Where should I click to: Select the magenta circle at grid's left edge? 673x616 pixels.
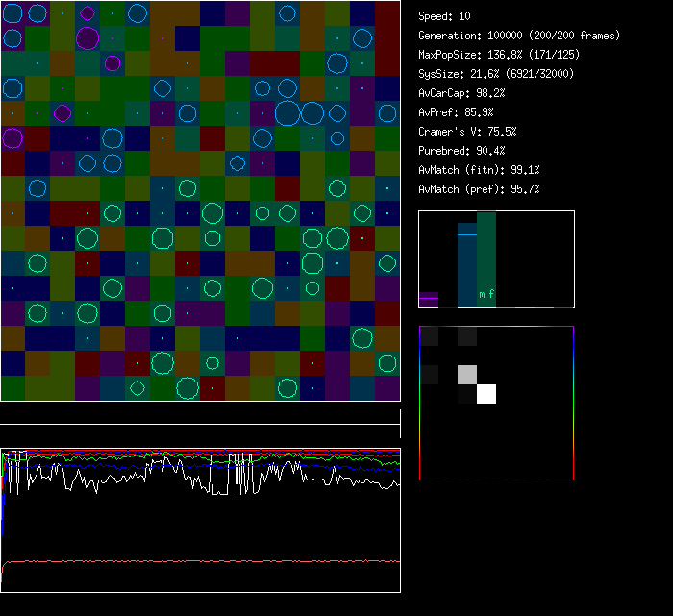(x=12, y=137)
